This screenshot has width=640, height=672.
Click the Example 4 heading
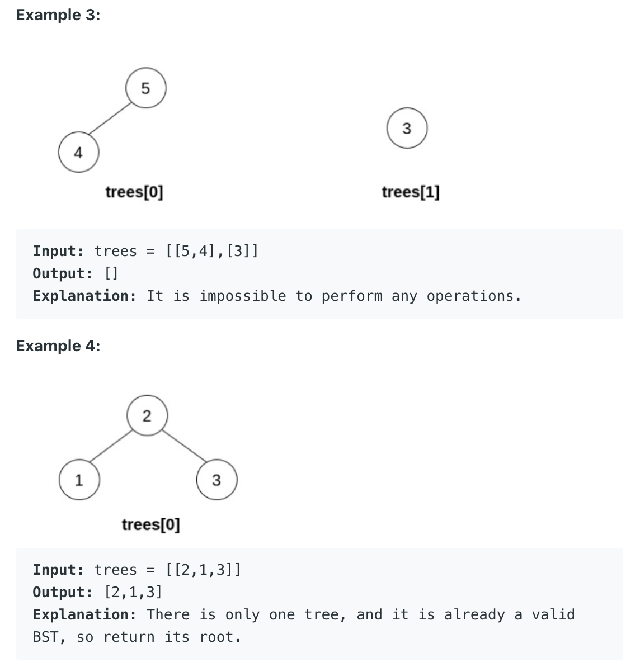58,346
